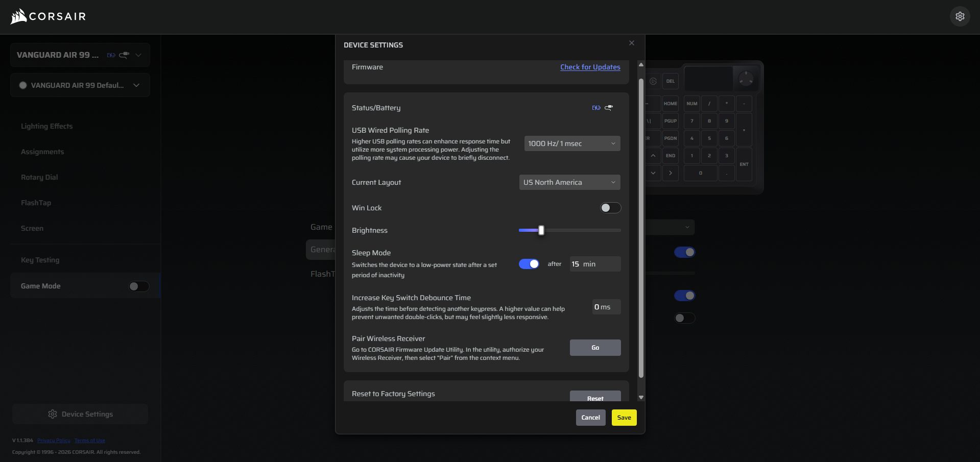Click the Corsair logo in header

[x=49, y=16]
